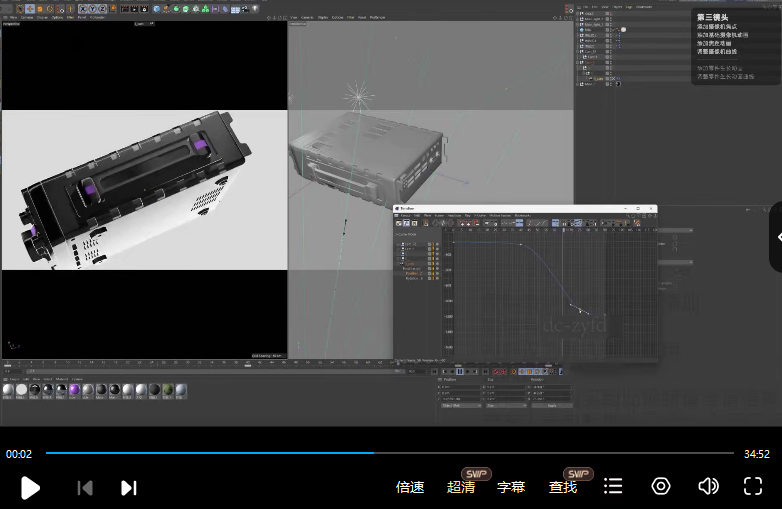This screenshot has height=509, width=782.
Task: Click the light object star in viewport
Action: (x=359, y=97)
